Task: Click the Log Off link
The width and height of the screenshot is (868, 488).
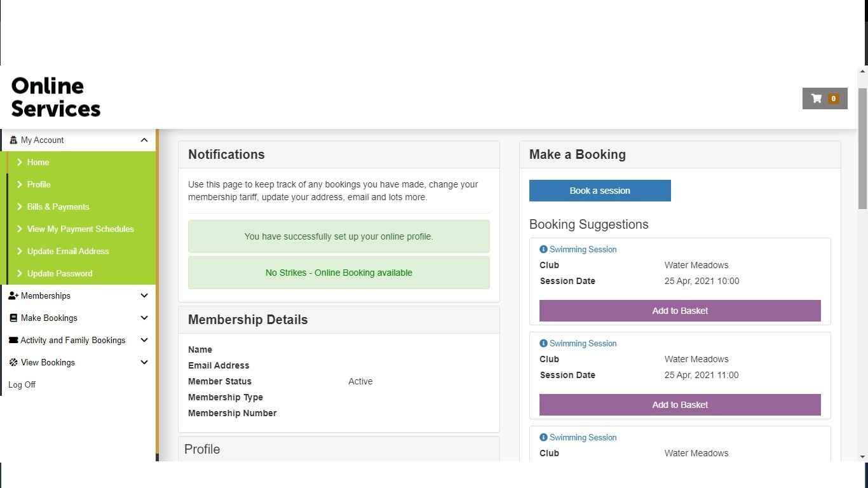Action: 22,385
